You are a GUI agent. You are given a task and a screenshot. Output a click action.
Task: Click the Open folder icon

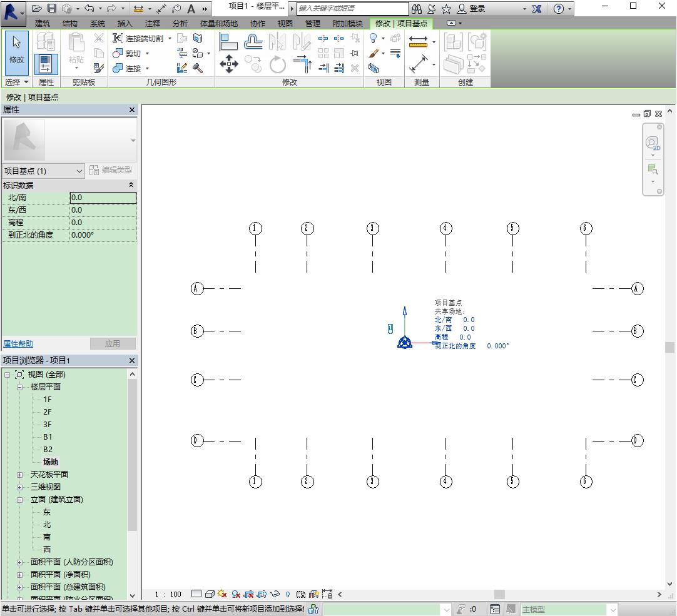pos(37,8)
